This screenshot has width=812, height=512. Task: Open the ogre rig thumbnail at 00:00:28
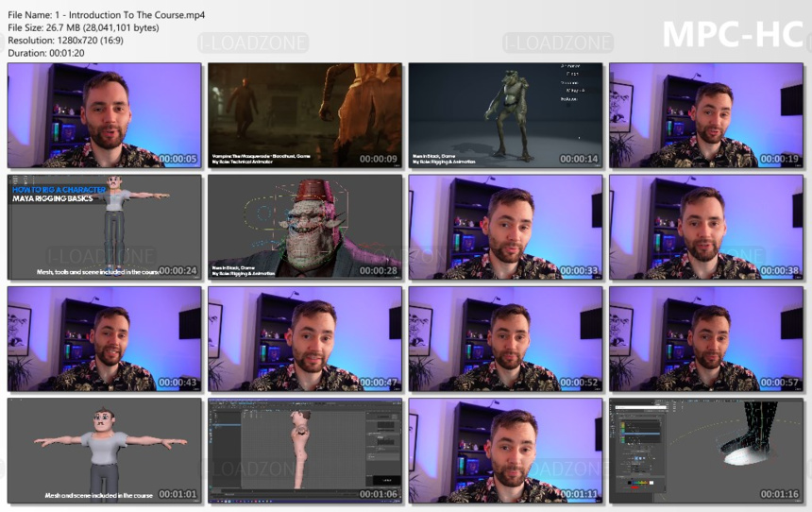tap(305, 228)
